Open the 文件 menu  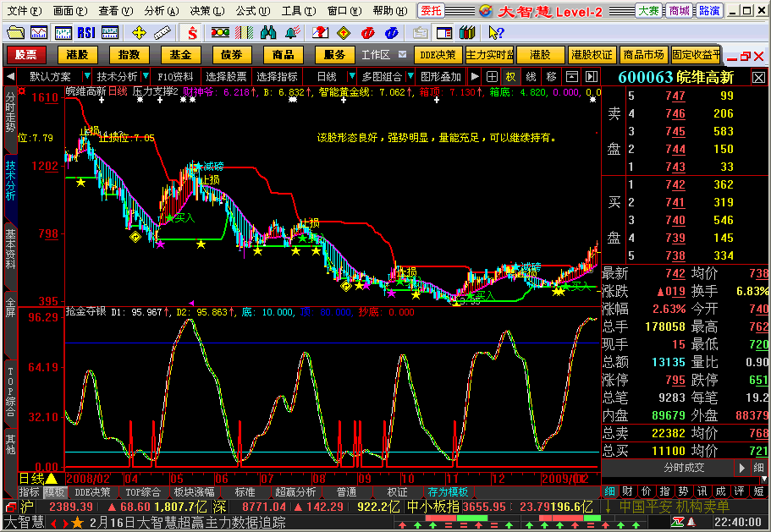[25, 11]
